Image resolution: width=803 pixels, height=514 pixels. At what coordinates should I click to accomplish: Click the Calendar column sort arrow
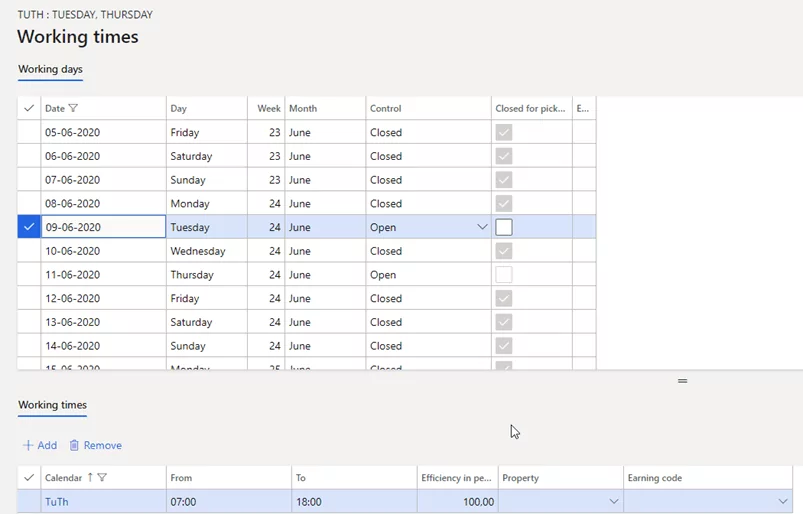[x=90, y=477]
